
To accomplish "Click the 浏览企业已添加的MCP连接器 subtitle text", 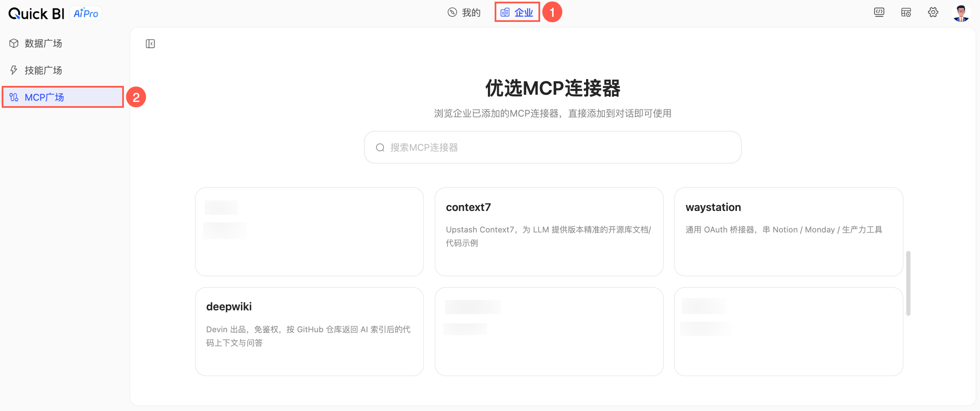I will coord(553,113).
